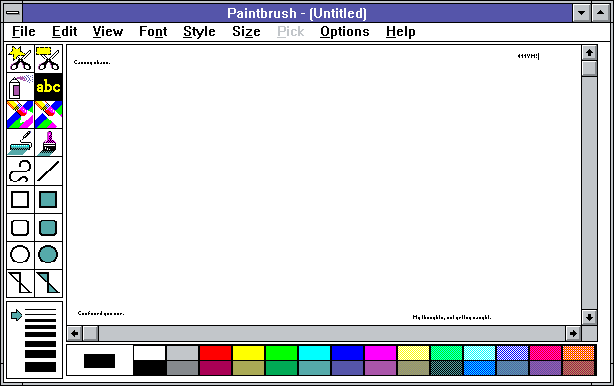
Task: Pick the bright yellow color swatch
Action: click(x=248, y=353)
